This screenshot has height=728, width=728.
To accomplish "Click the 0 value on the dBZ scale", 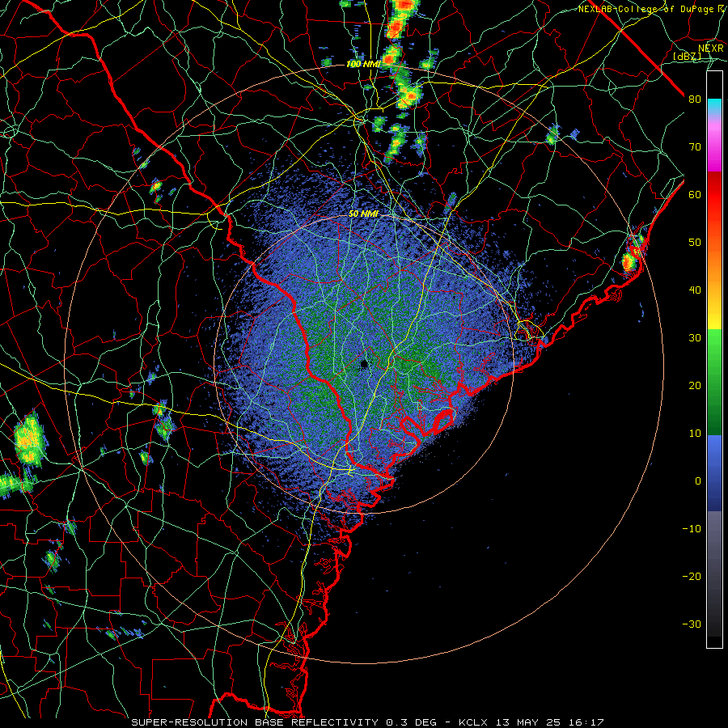I will point(698,481).
